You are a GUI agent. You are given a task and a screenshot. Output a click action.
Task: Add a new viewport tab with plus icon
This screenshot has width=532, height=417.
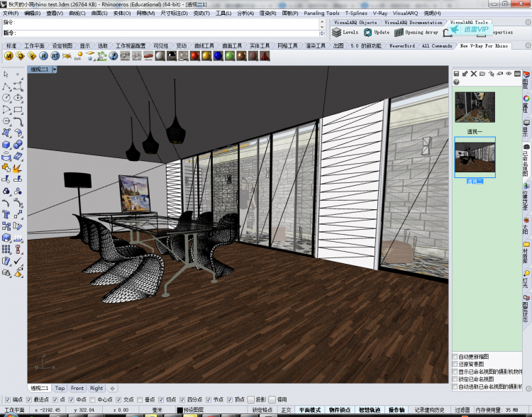[112, 388]
